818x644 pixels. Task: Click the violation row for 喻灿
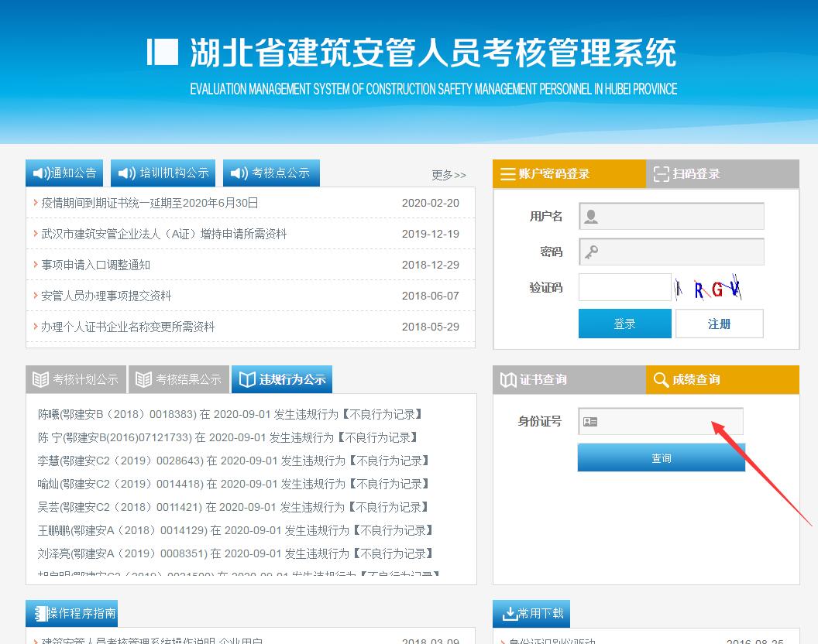(233, 484)
